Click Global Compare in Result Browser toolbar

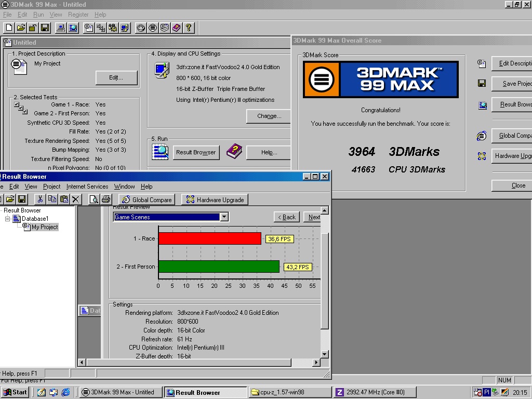(x=147, y=199)
